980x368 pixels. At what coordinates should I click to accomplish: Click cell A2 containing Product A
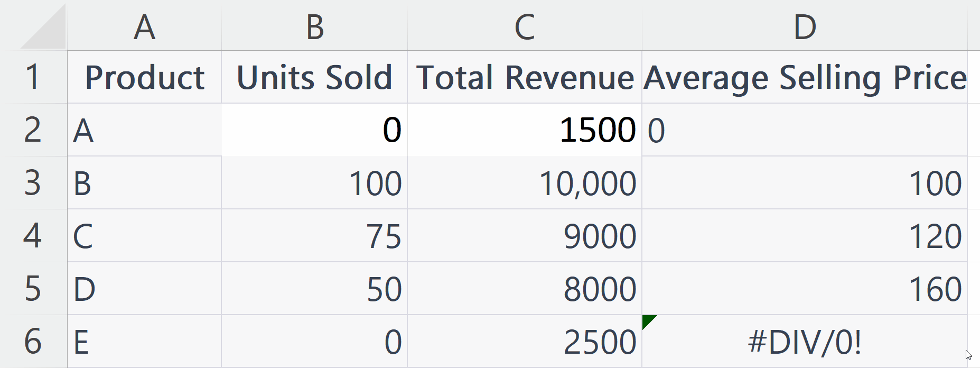click(144, 130)
